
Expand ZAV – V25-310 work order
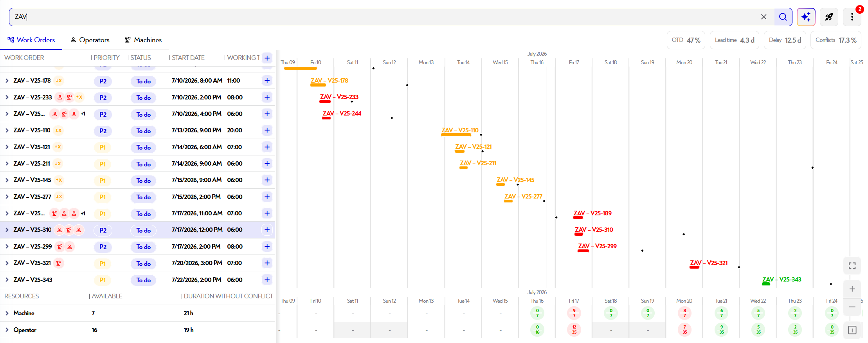(x=7, y=230)
